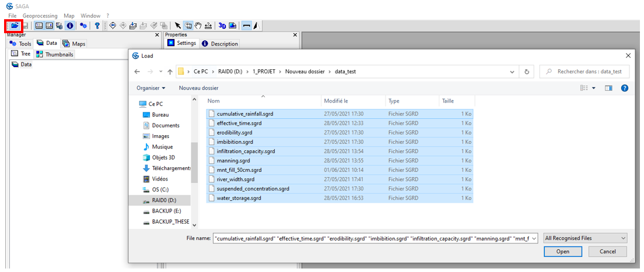The image size is (644, 272).
Task: Select the manning.sgrd file
Action: point(233,160)
